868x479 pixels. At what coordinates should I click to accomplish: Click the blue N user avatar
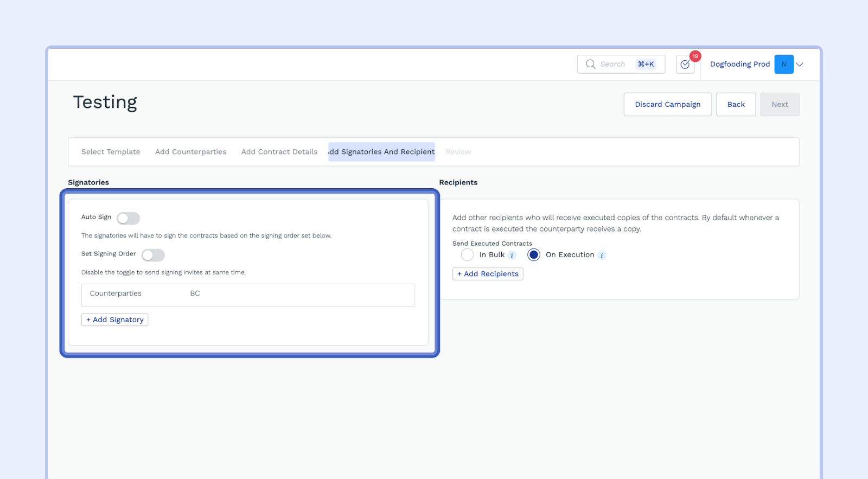(x=783, y=64)
